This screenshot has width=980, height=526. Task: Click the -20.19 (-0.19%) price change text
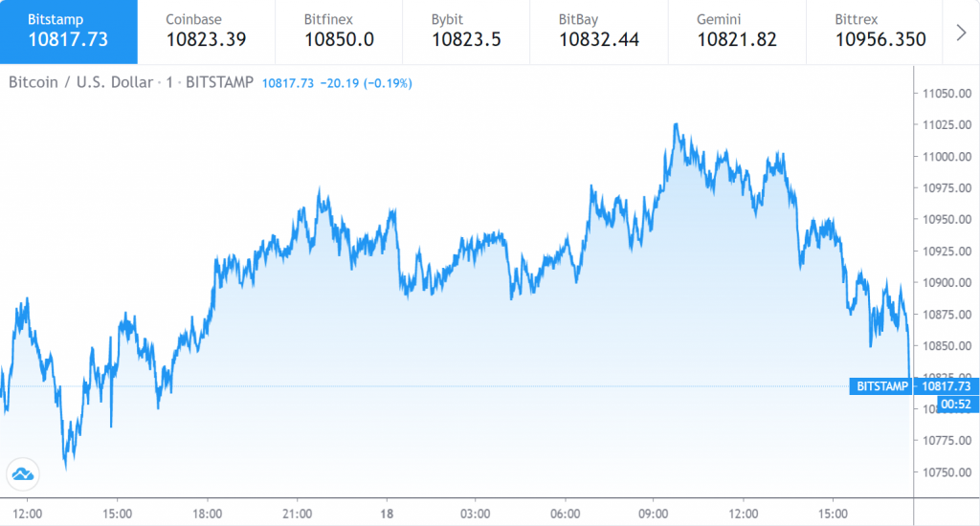tap(367, 83)
